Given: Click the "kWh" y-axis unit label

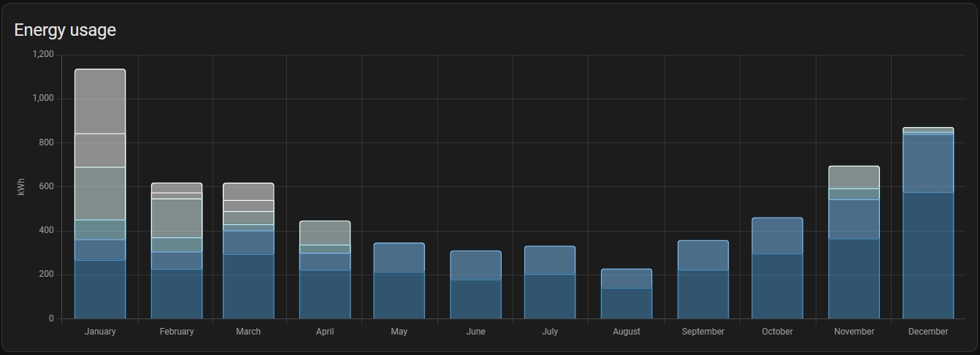Looking at the screenshot, I should pos(21,187).
